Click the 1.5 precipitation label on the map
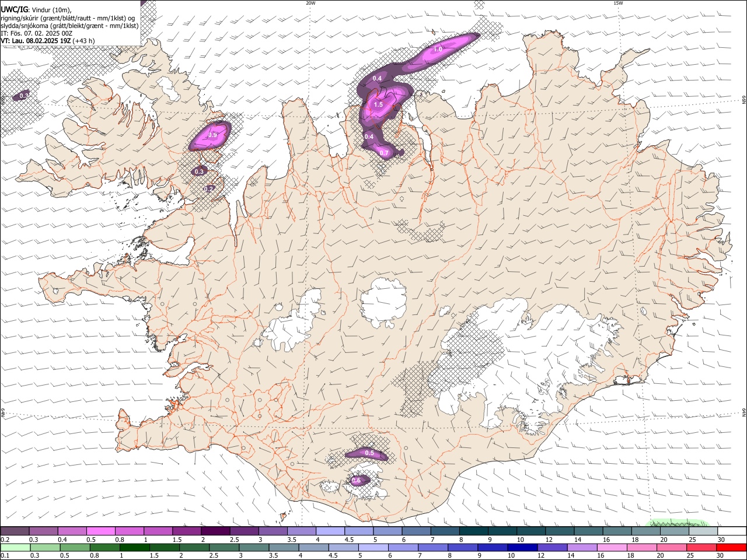747x560 pixels. coord(378,105)
